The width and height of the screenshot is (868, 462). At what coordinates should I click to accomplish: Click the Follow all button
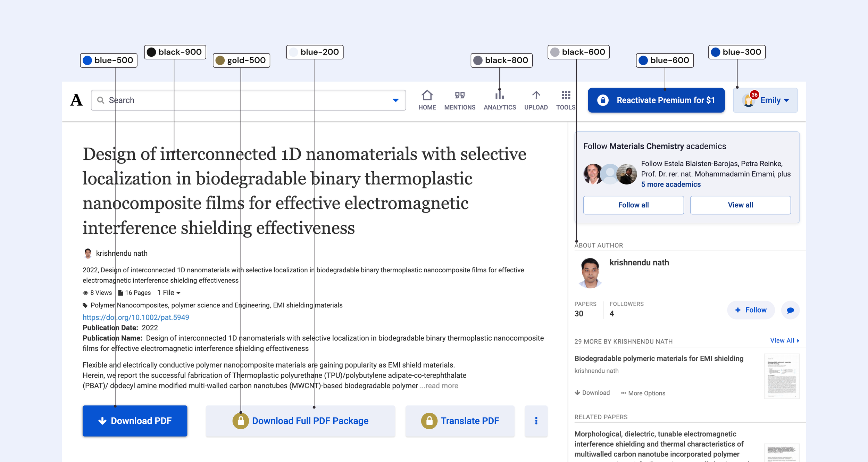coord(633,205)
